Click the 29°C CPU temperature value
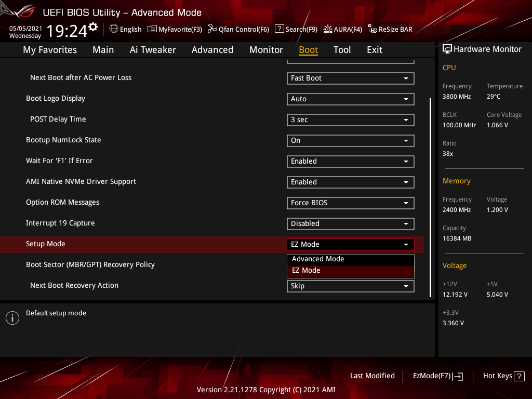The image size is (532, 399). point(494,97)
